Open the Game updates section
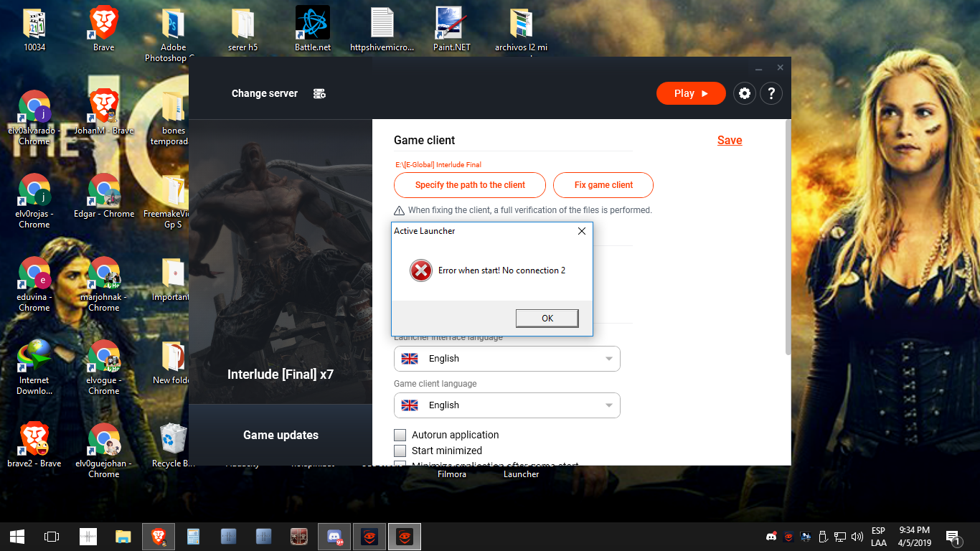Viewport: 980px width, 551px height. point(281,435)
